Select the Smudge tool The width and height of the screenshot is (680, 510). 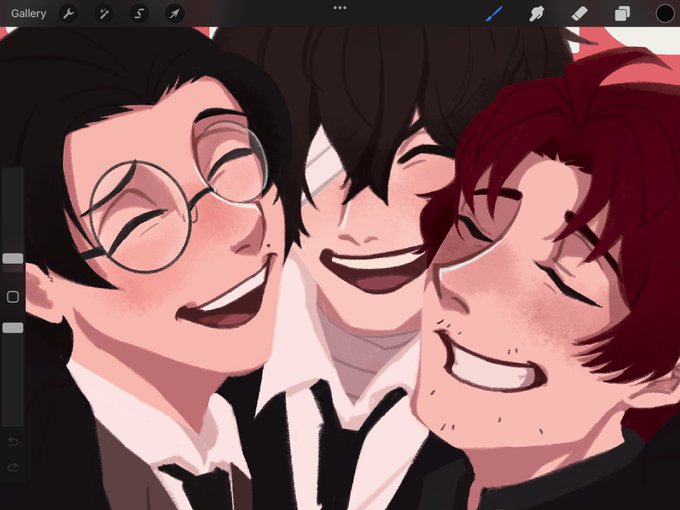[536, 13]
